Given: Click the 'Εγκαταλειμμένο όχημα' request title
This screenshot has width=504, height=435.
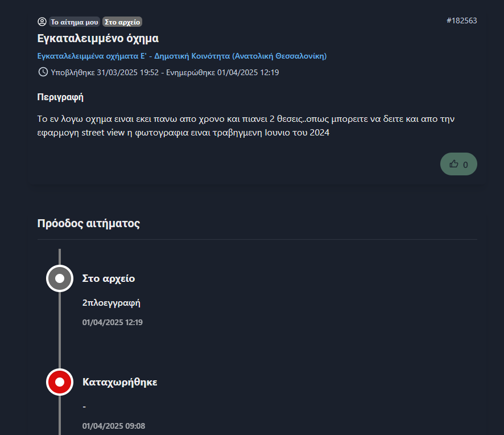Looking at the screenshot, I should click(x=98, y=38).
